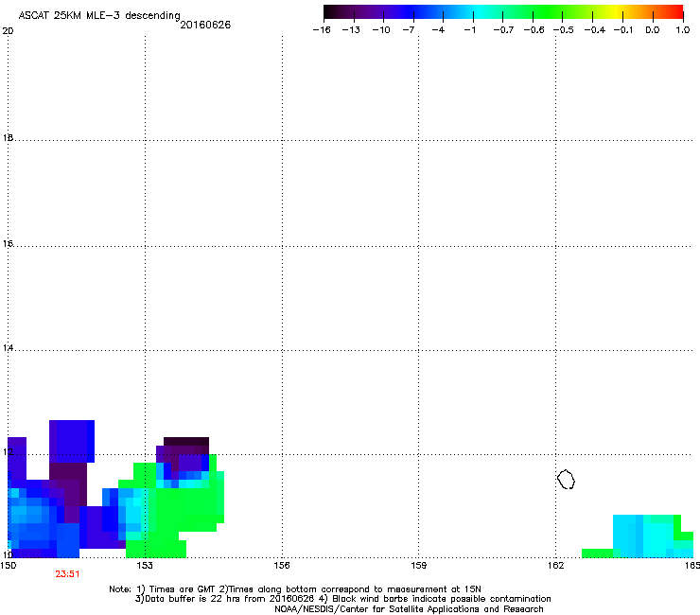The width and height of the screenshot is (700, 615).
Task: Click the title 'ASCAT 25KM MLE-3 descending'
Action: tap(99, 15)
